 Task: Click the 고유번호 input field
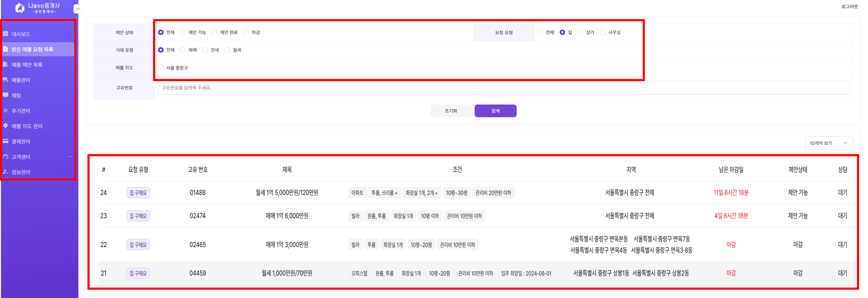(504, 88)
